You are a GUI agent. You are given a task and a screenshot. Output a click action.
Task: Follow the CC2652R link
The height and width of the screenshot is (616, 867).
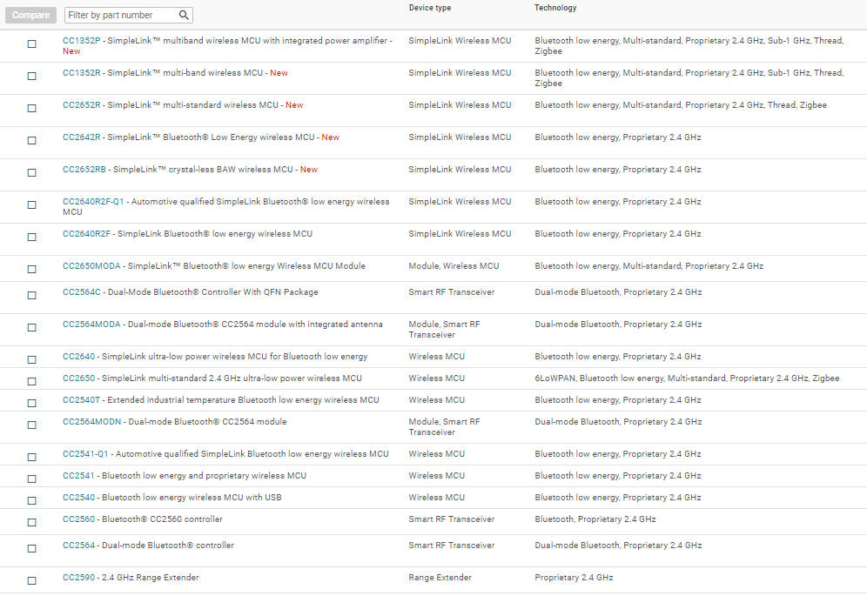coord(81,105)
